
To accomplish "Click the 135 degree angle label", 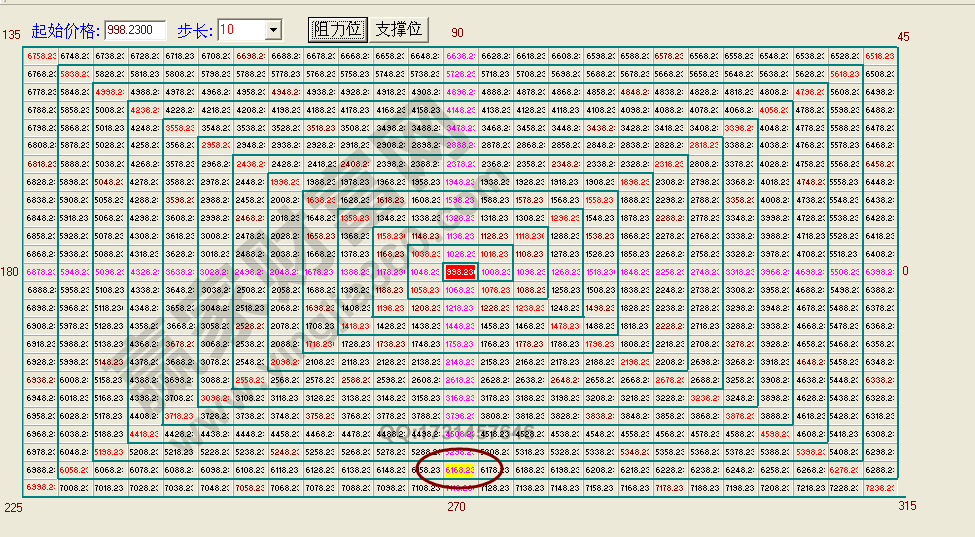I will pyautogui.click(x=11, y=35).
